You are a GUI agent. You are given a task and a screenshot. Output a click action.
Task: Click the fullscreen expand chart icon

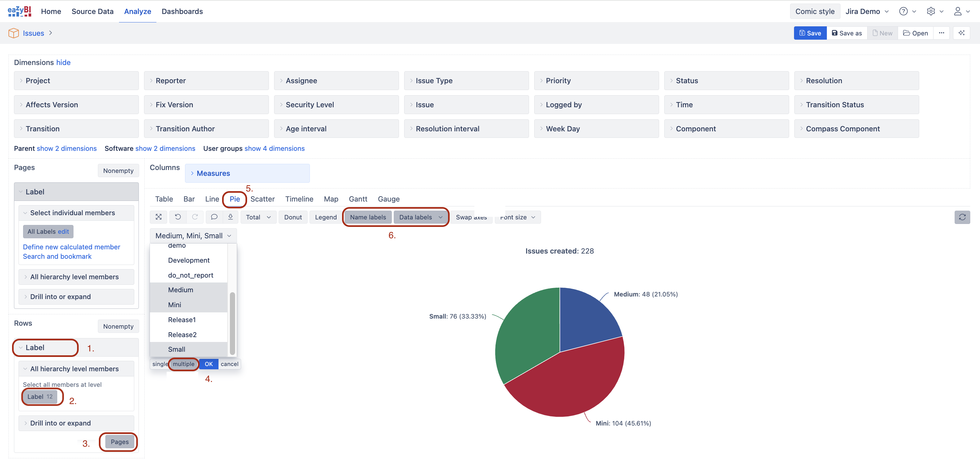(x=159, y=217)
